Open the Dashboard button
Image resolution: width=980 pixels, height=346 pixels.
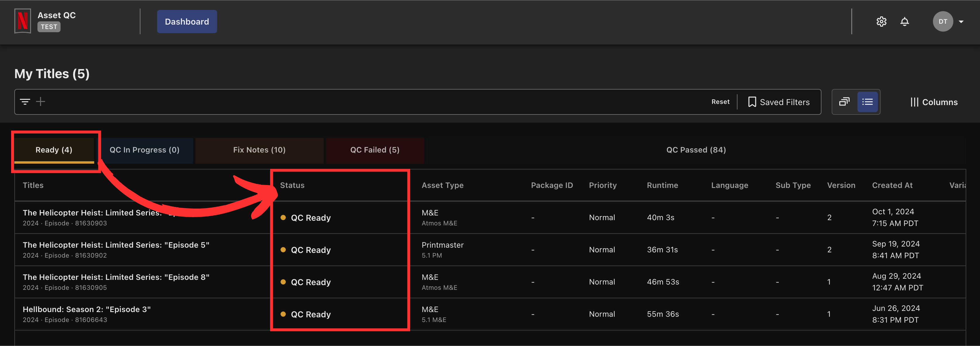tap(187, 22)
